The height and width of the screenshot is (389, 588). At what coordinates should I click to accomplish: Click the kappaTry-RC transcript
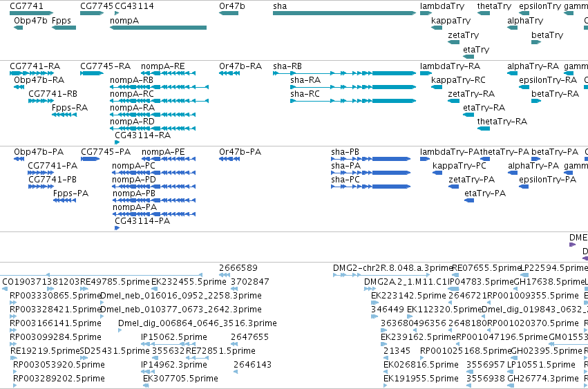pyautogui.click(x=437, y=87)
